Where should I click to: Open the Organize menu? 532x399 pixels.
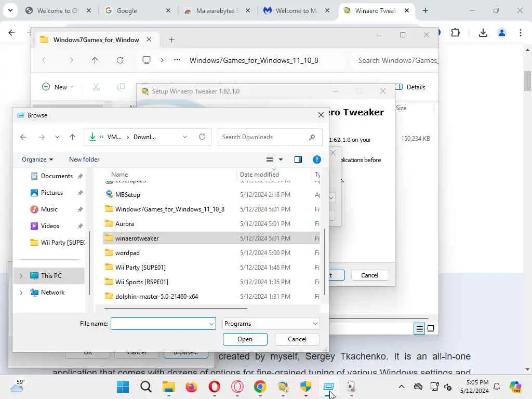[x=37, y=159]
